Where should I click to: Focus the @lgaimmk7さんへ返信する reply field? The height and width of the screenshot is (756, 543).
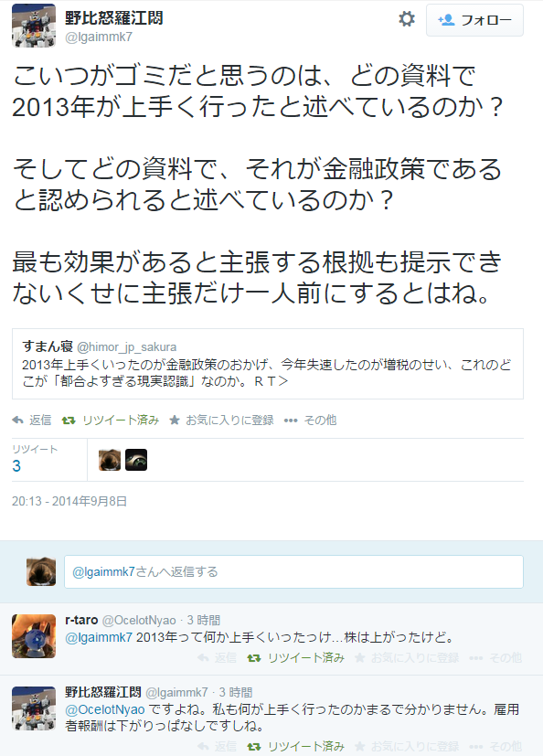click(293, 572)
